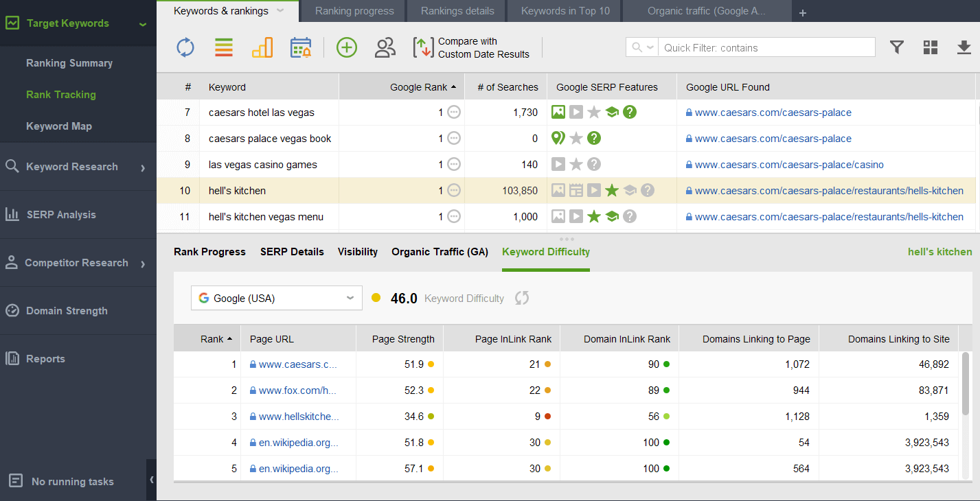Open Keyword Map in the sidebar
Image resolution: width=980 pixels, height=501 pixels.
point(59,126)
